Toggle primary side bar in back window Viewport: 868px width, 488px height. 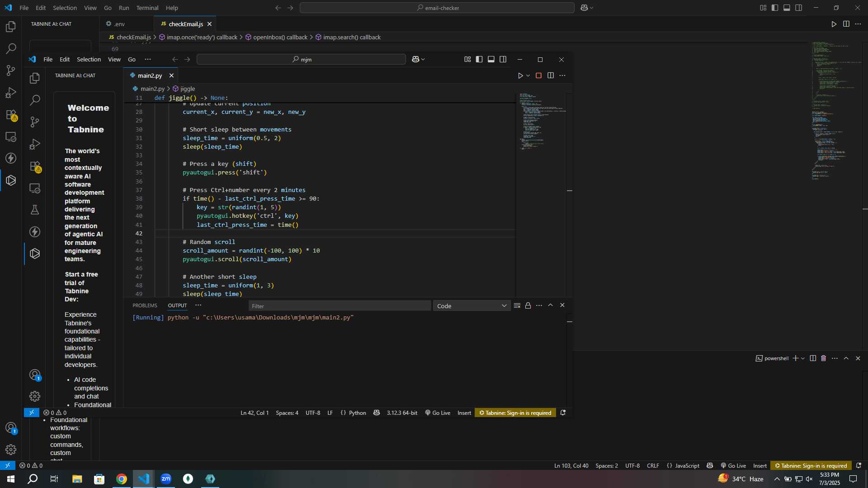[x=775, y=8]
